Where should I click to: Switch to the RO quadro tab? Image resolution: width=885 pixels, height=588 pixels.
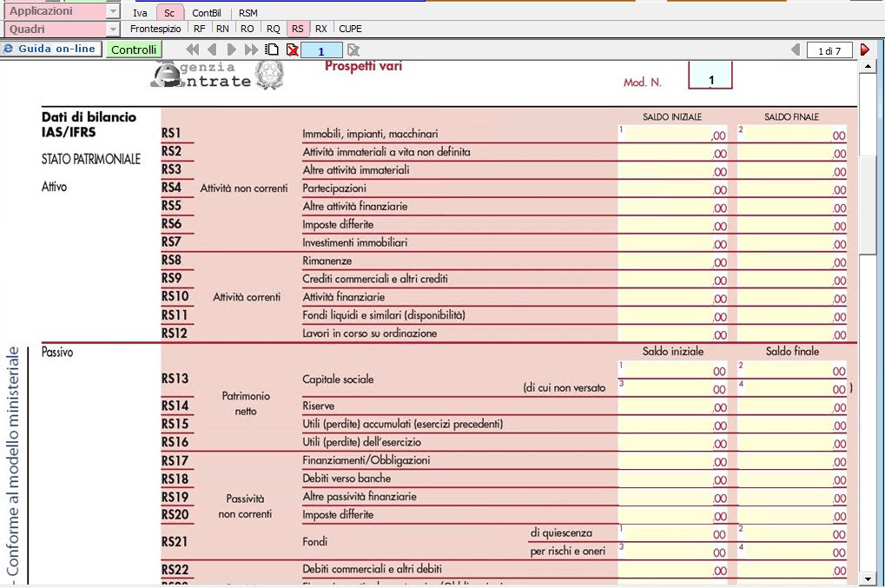pos(248,29)
